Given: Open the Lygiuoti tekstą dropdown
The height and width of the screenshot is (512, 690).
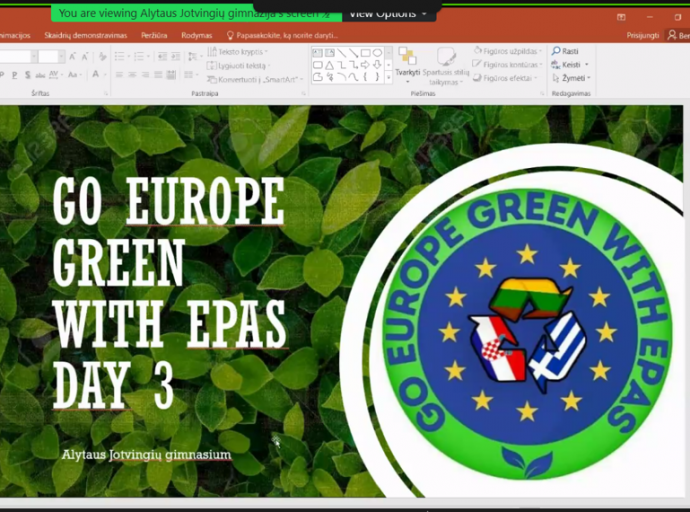Looking at the screenshot, I should [x=238, y=66].
